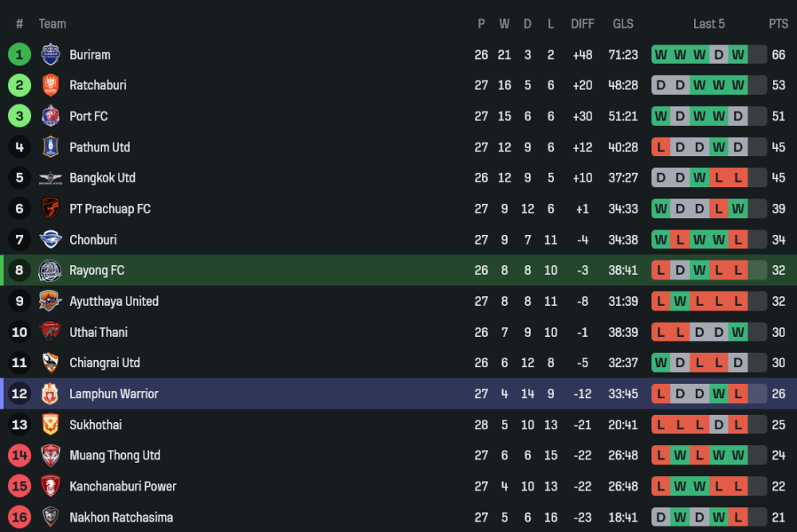Sort standings by DIFF column header
The width and height of the screenshot is (797, 532).
tap(583, 24)
